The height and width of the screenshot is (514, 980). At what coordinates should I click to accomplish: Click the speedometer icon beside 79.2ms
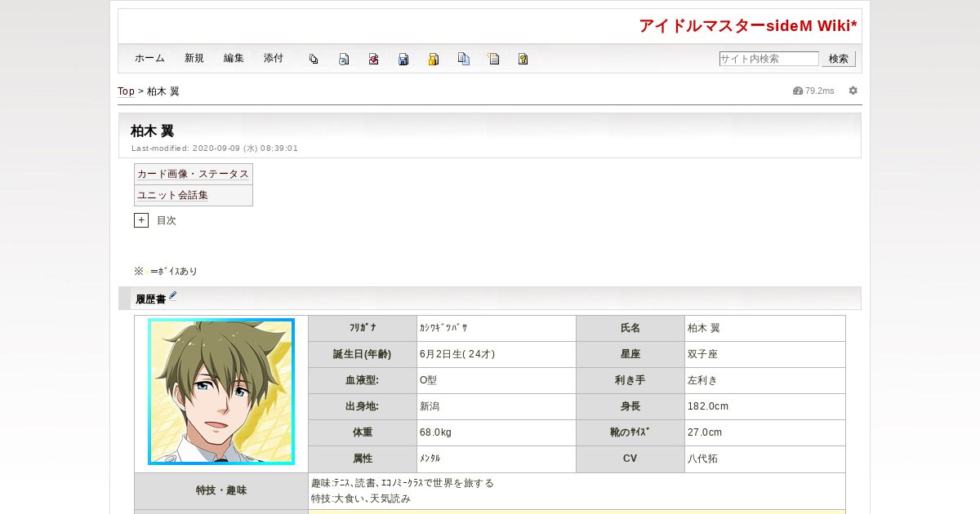(x=798, y=91)
